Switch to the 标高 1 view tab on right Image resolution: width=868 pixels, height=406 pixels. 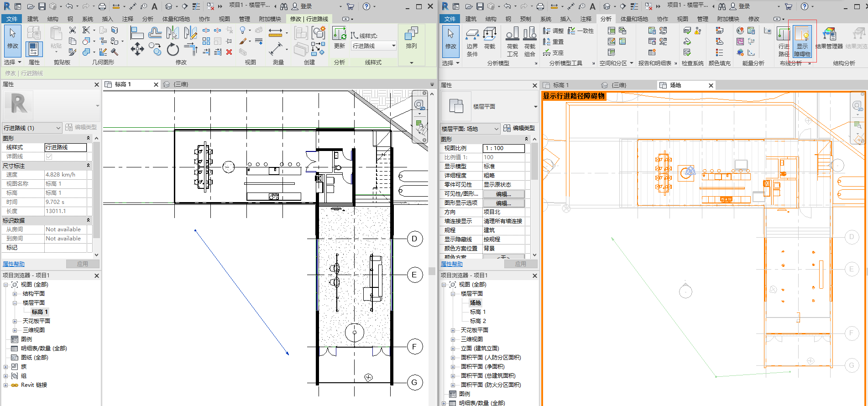pyautogui.click(x=561, y=85)
